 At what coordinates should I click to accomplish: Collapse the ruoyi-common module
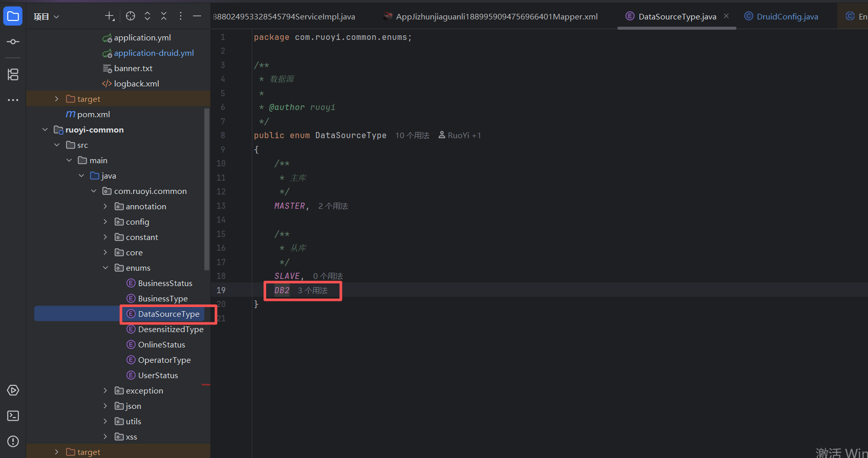45,130
